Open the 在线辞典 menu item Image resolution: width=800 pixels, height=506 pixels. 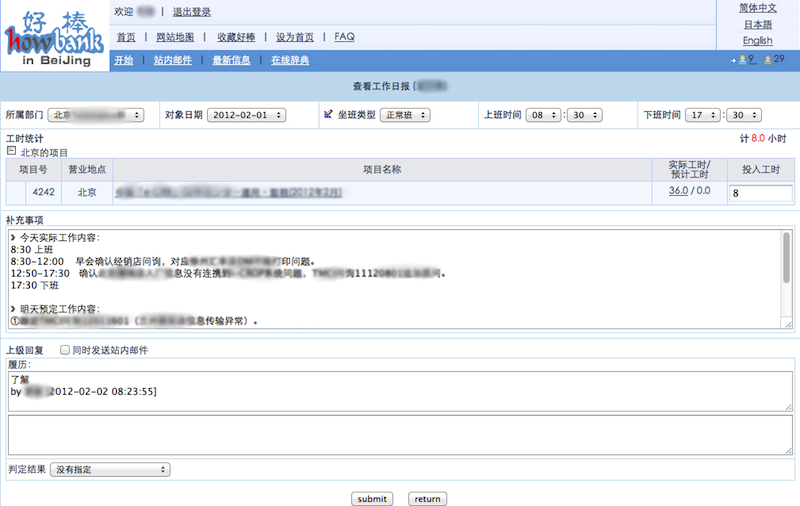[x=290, y=60]
